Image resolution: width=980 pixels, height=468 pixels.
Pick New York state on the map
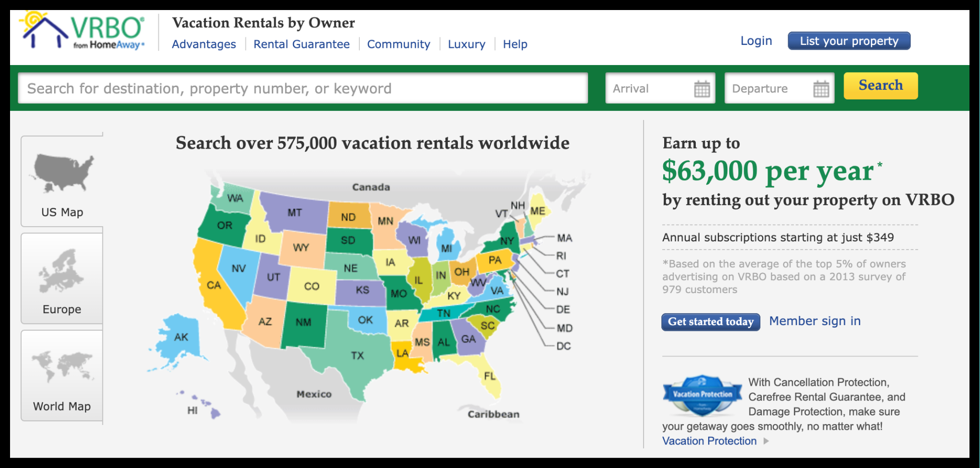pos(507,241)
